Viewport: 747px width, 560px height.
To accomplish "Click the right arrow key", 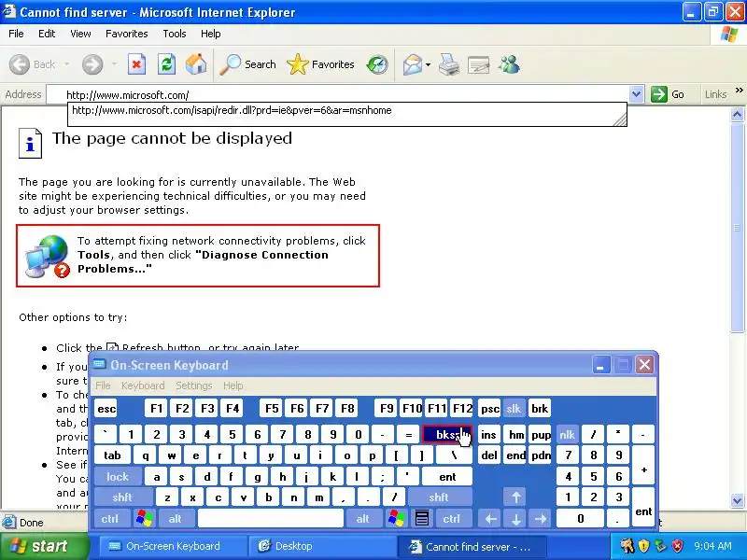I will [541, 519].
